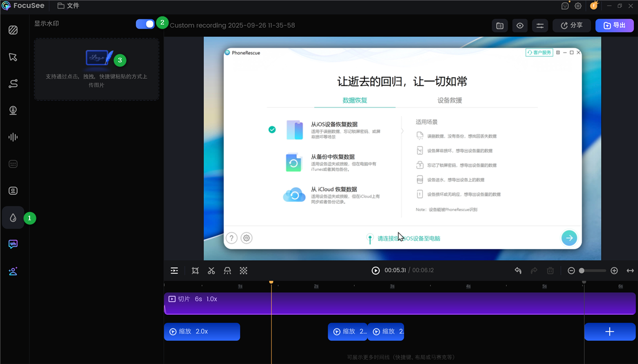Image resolution: width=638 pixels, height=364 pixels.
Task: Open the webcam settings sidebar icon
Action: [x=13, y=111]
